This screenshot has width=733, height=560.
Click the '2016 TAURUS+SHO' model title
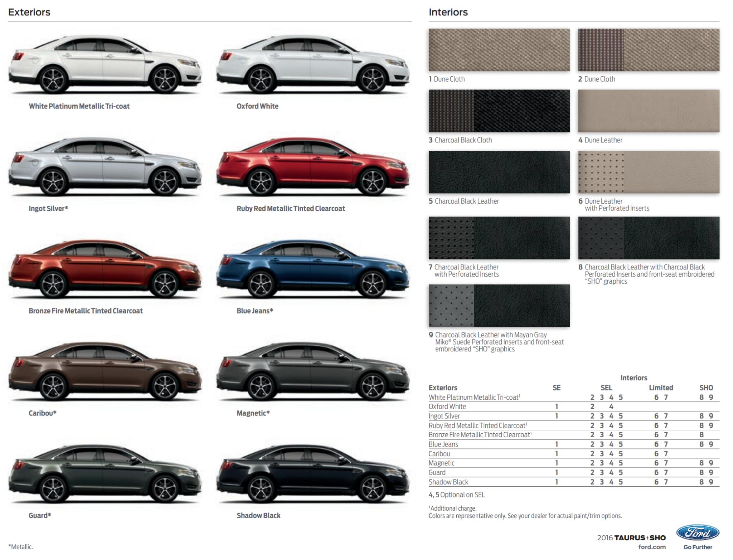click(631, 538)
